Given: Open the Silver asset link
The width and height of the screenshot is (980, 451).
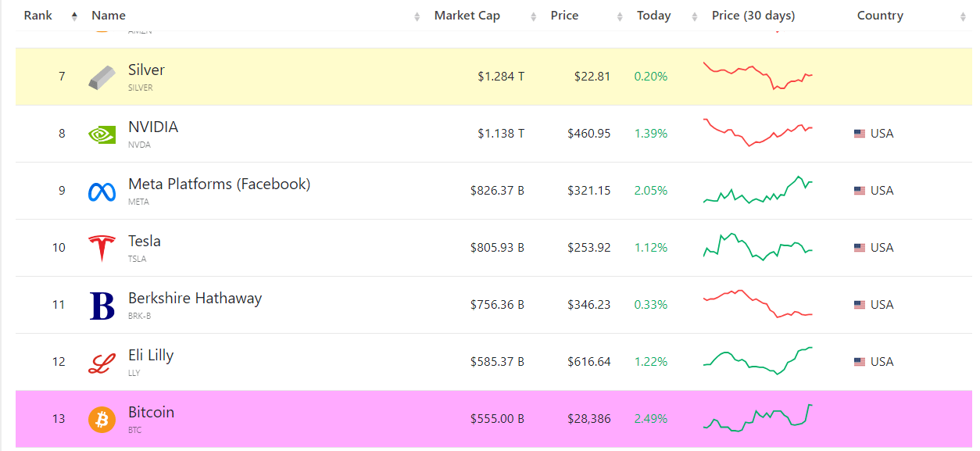Looking at the screenshot, I should [146, 70].
